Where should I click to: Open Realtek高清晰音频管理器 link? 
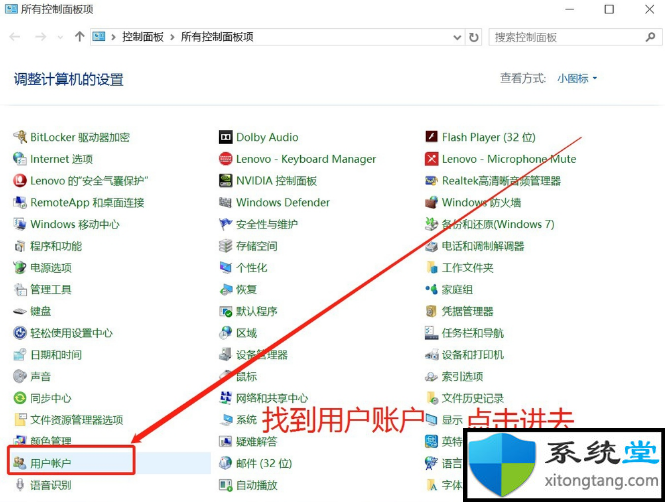coord(501,181)
